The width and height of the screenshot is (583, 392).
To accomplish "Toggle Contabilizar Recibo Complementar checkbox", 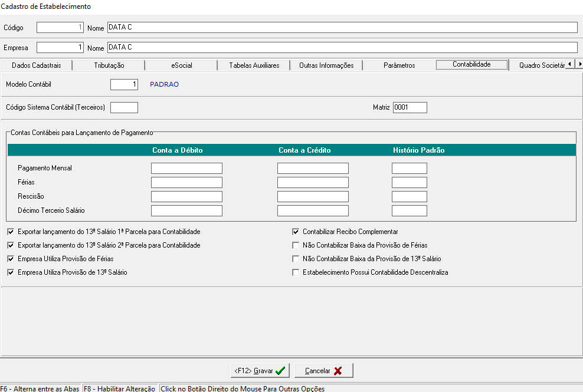I will pos(296,232).
